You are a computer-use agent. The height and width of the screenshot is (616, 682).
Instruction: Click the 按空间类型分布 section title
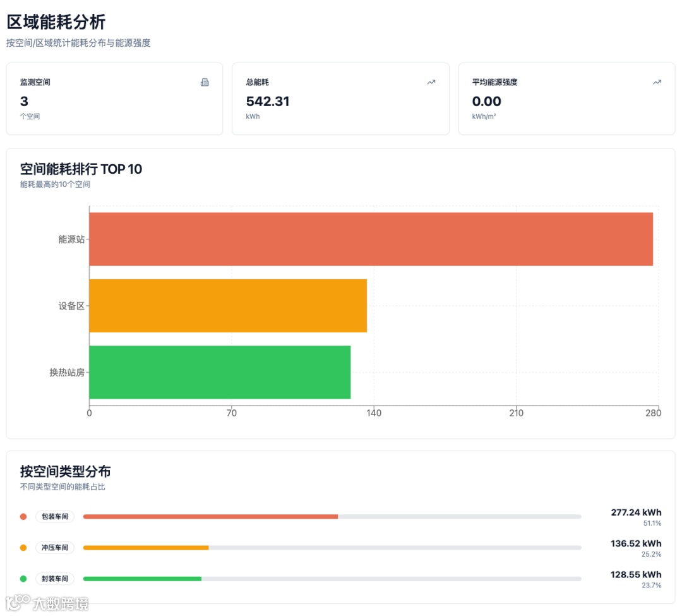click(65, 471)
